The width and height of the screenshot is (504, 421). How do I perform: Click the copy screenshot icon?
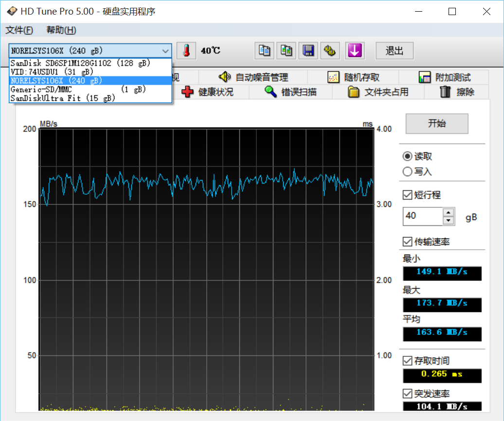(286, 51)
